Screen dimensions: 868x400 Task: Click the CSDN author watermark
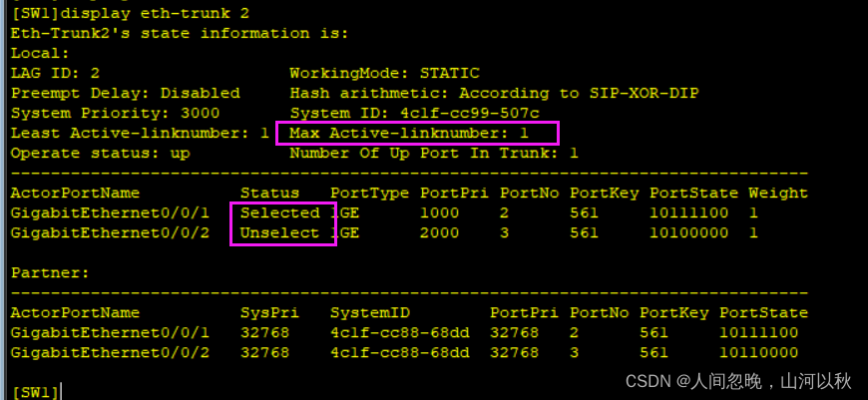(738, 381)
